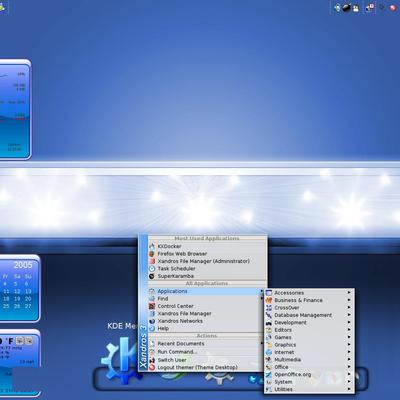Expand the Accessories submenu arrow
This screenshot has width=400, height=400.
click(349, 293)
